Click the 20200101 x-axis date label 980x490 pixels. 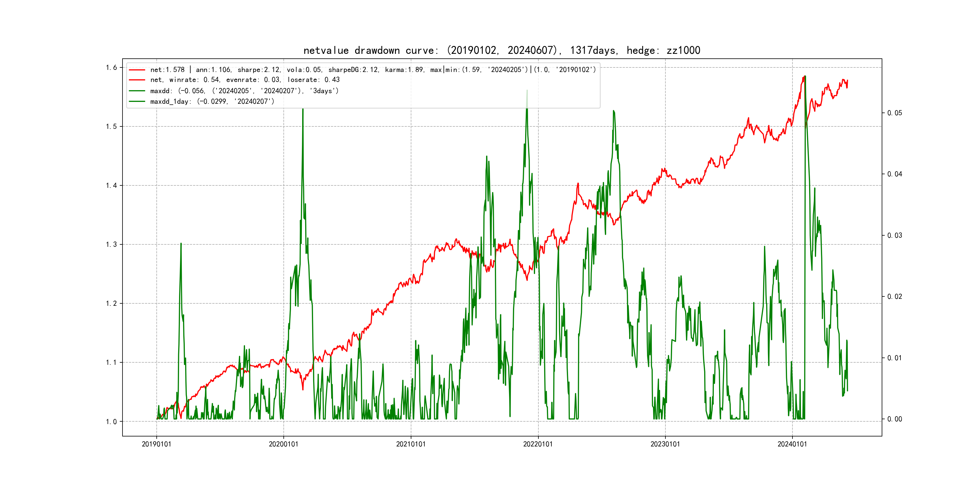[283, 444]
